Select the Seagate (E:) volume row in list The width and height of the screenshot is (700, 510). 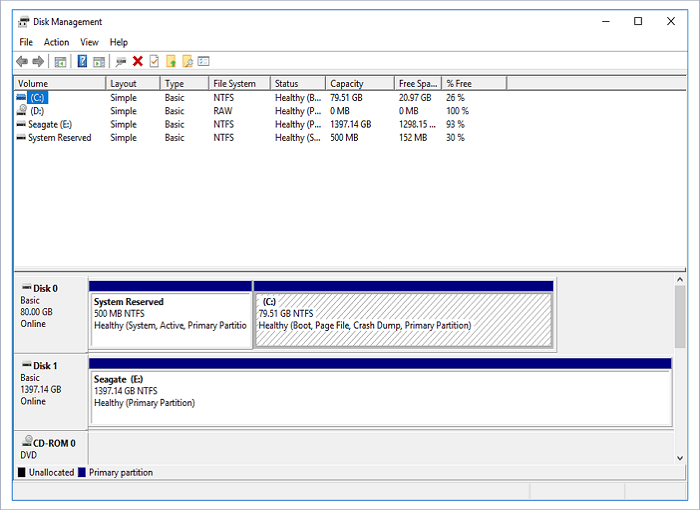pyautogui.click(x=50, y=124)
